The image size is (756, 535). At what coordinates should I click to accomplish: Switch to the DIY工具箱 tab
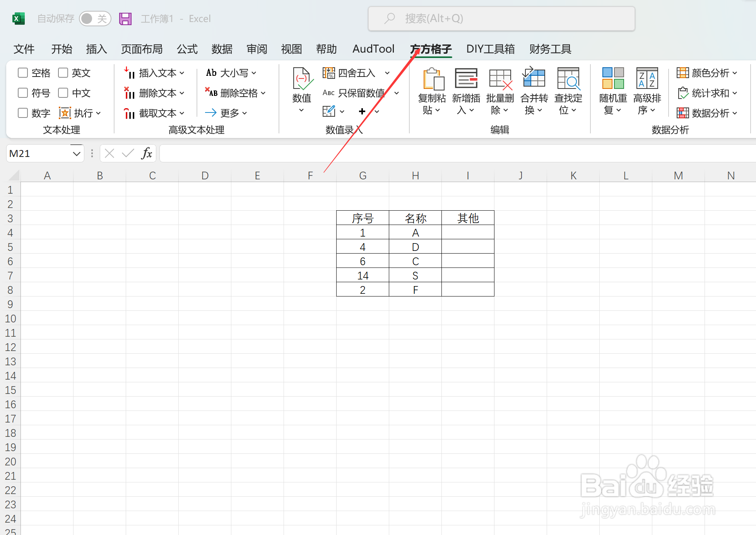point(490,49)
